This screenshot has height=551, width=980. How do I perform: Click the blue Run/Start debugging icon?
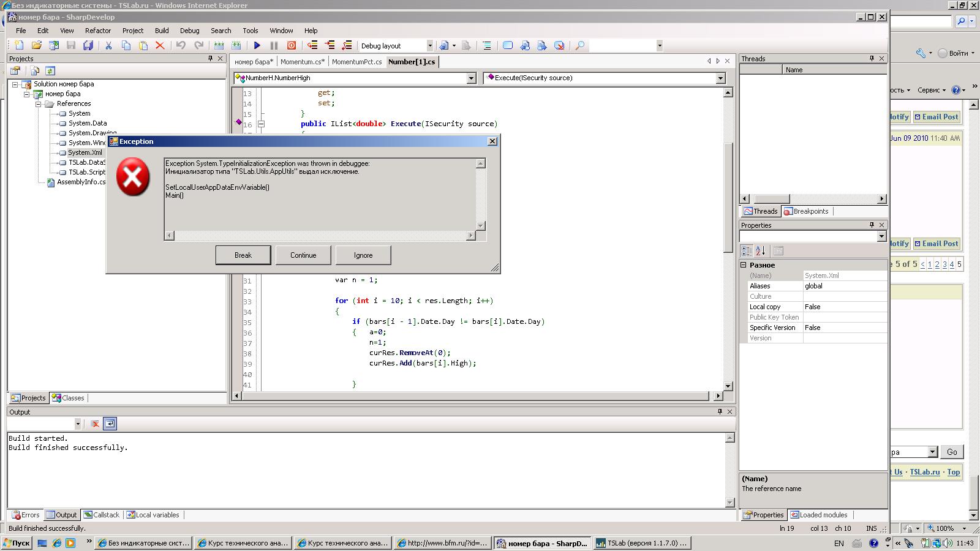(x=257, y=45)
